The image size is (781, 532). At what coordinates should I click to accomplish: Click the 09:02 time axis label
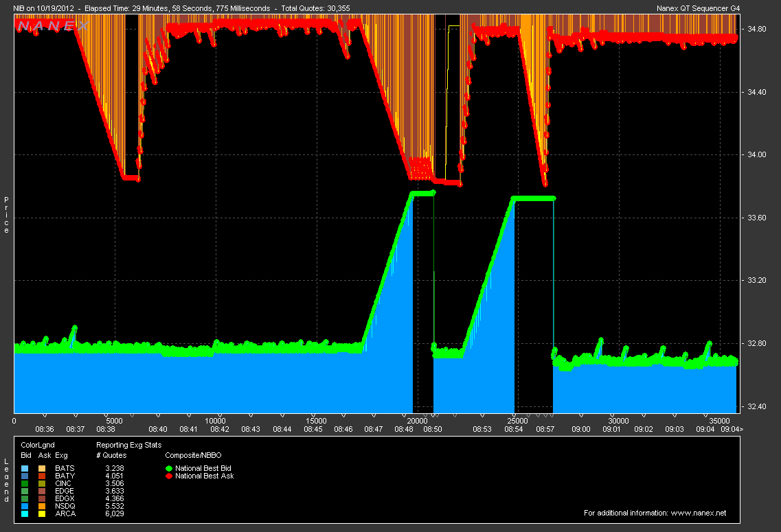tap(644, 429)
